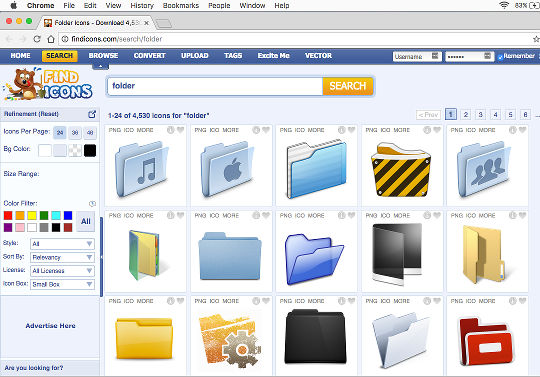Screen dimensions: 540x377
Task: Open the yellow-black hazard striped folder icon
Action: coord(401,169)
